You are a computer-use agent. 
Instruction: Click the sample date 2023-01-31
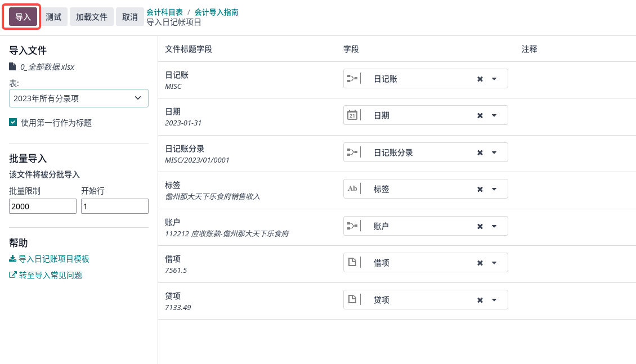183,123
